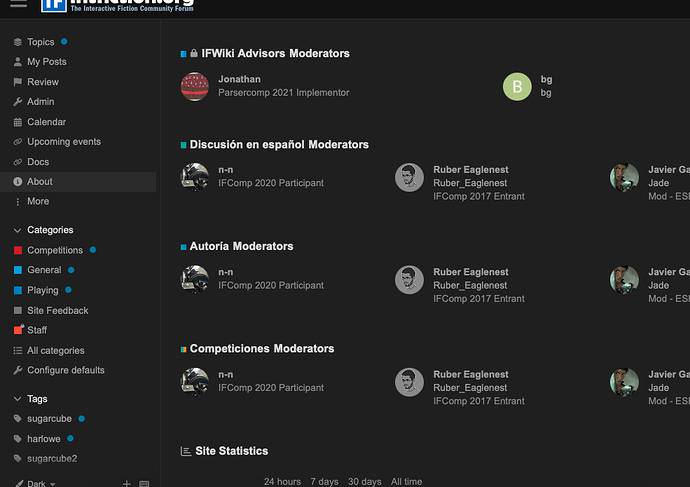Expand the More sidebar menu
This screenshot has height=487, width=690.
tap(38, 201)
